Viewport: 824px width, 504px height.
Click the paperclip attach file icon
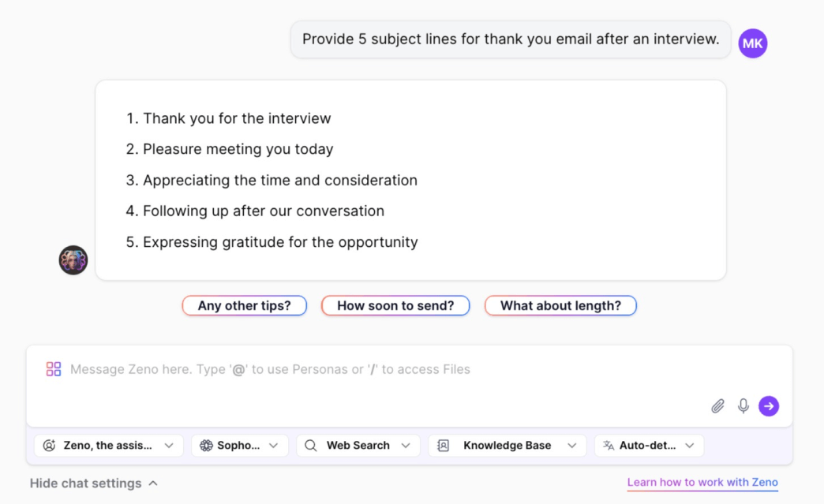tap(717, 406)
